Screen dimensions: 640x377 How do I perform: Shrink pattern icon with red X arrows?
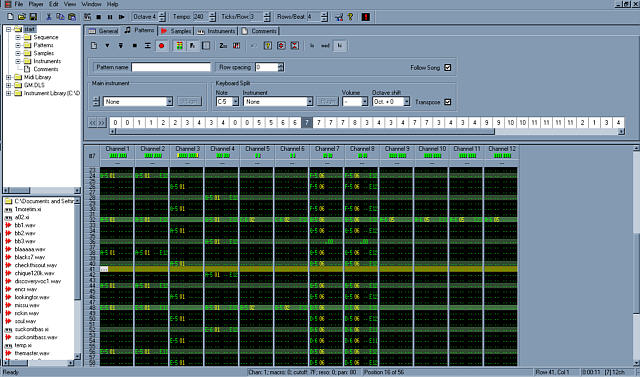pos(295,46)
